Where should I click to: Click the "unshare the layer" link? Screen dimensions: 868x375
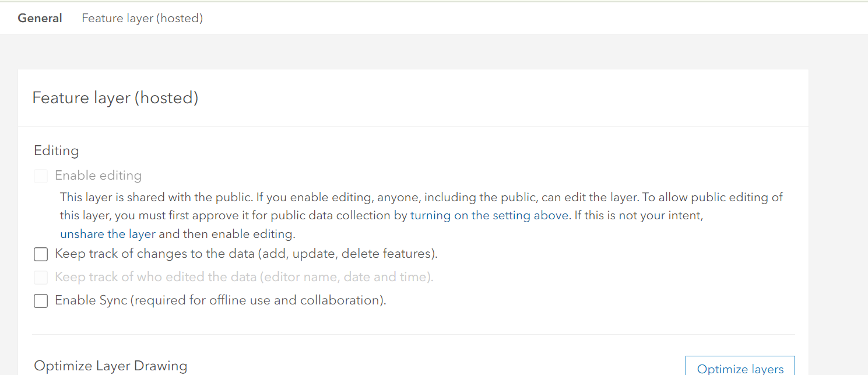coord(108,234)
